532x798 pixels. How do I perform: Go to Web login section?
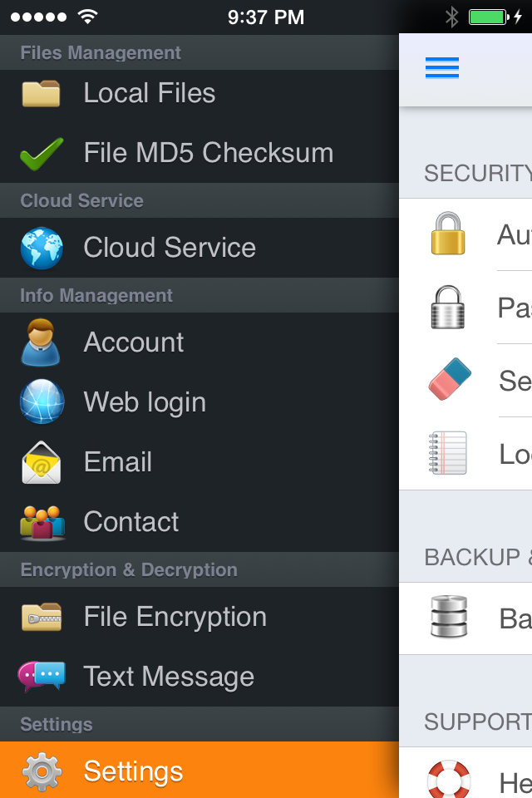[145, 402]
